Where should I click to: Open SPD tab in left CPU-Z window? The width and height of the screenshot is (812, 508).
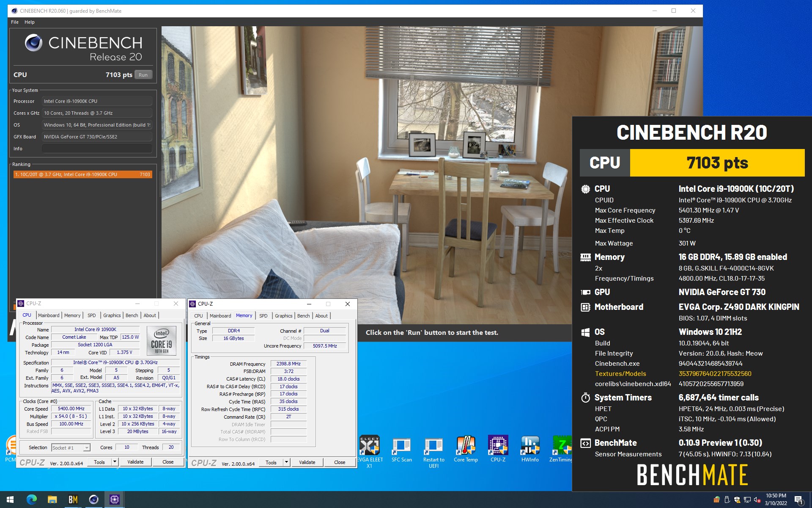pos(92,315)
